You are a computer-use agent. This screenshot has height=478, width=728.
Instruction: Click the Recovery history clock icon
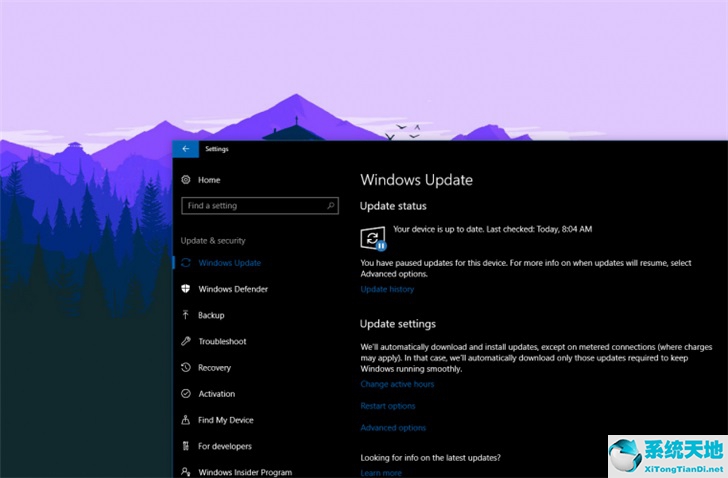pos(186,368)
